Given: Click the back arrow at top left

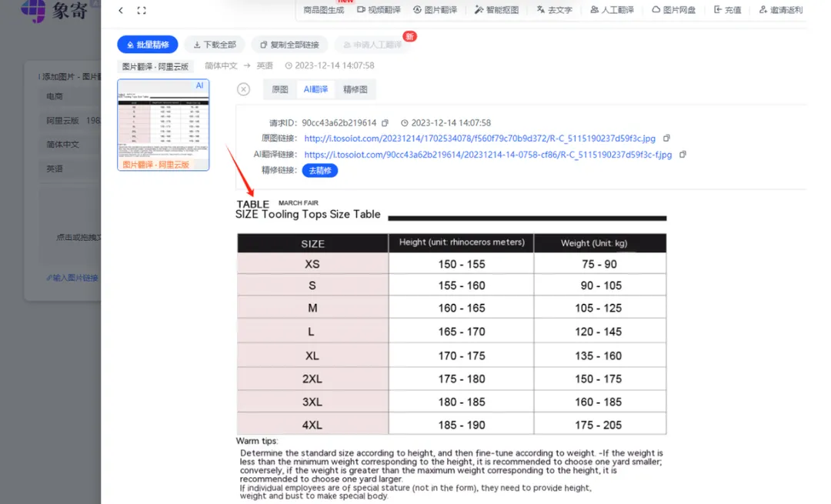Looking at the screenshot, I should pos(120,10).
